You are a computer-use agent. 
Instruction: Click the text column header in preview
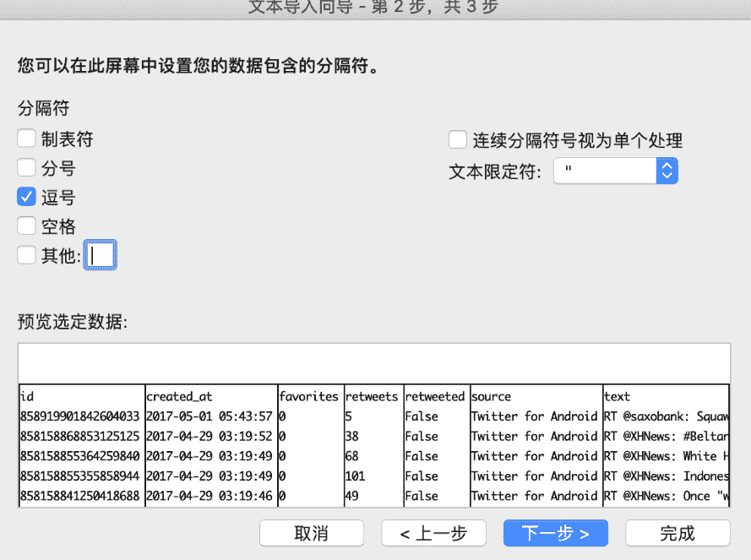click(x=664, y=396)
